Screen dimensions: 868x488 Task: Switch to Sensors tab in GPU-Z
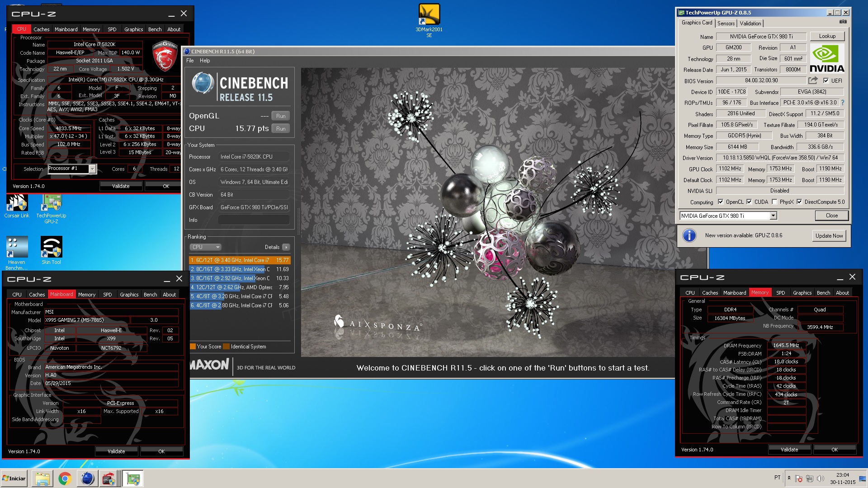[x=726, y=23]
